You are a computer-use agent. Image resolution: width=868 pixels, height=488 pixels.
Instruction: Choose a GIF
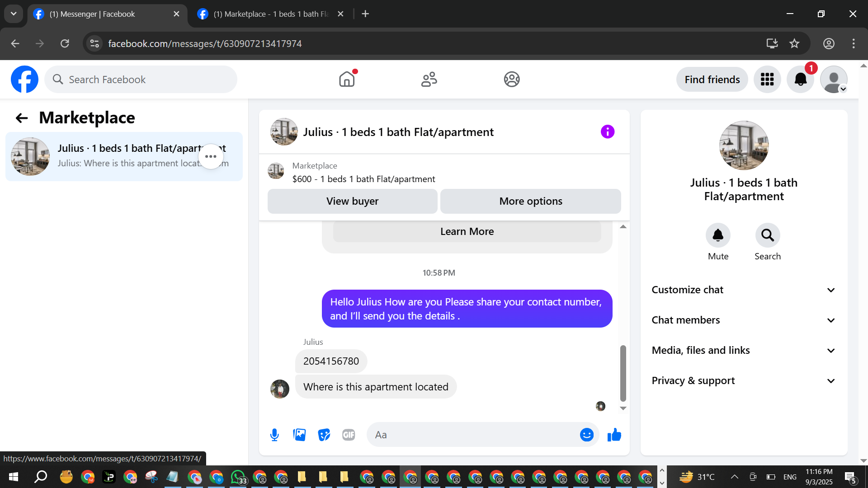pyautogui.click(x=349, y=435)
